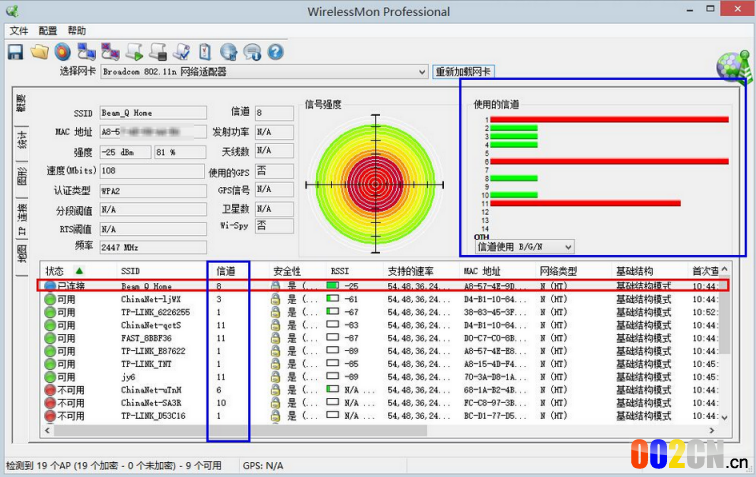The image size is (756, 477).
Task: Click the scroll with blue checkmark icon
Action: 182,52
